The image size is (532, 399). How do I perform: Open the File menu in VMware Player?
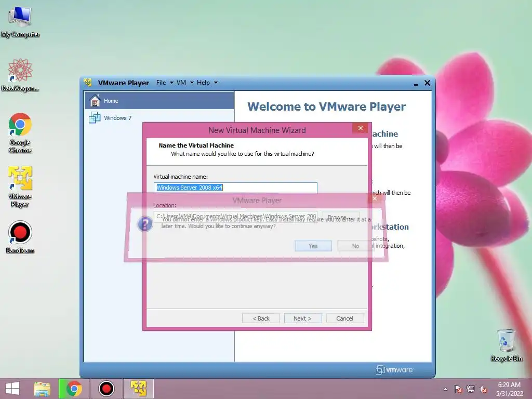point(161,83)
